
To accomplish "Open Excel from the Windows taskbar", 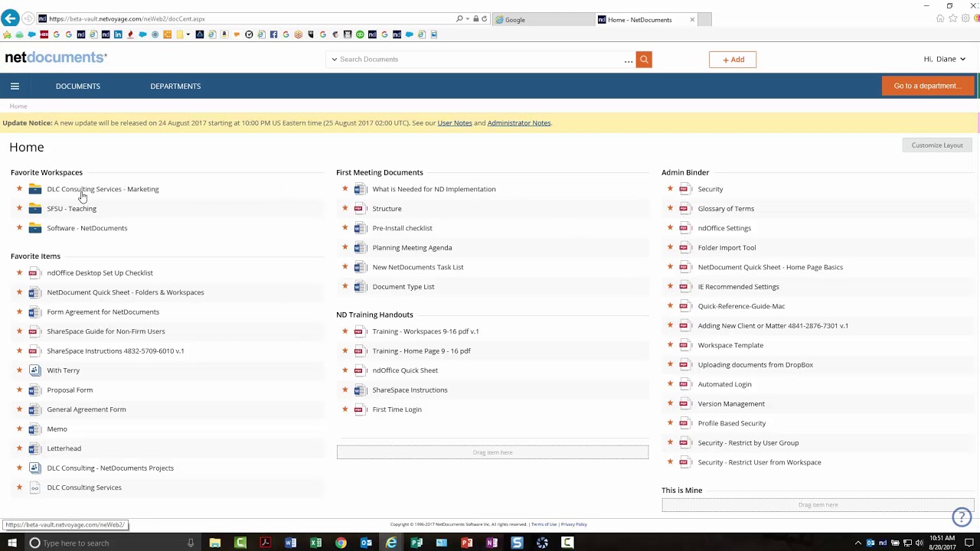I will point(315,543).
